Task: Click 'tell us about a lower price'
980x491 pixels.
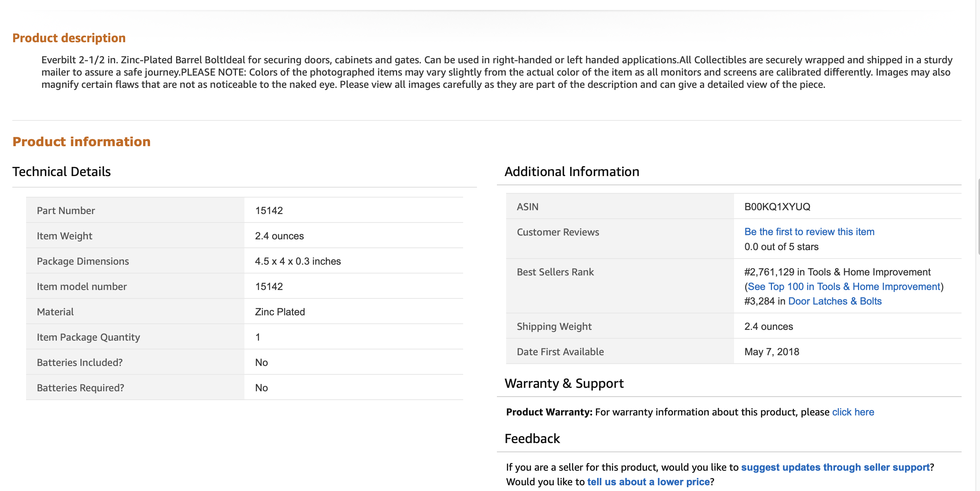Action: click(x=648, y=482)
